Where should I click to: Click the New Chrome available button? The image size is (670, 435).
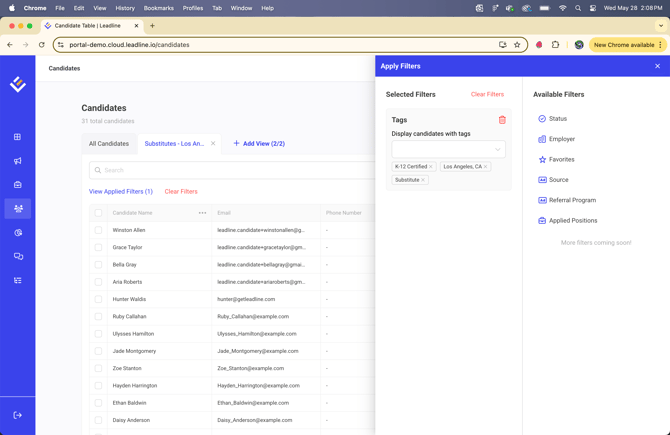point(627,44)
